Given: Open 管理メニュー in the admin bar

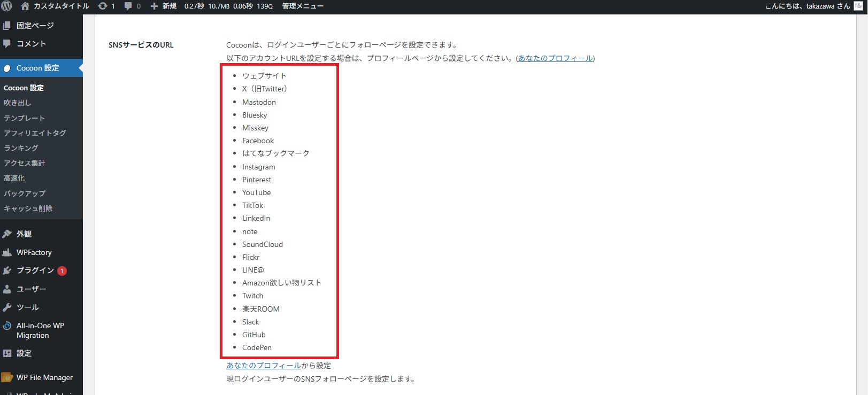Looking at the screenshot, I should [x=303, y=6].
